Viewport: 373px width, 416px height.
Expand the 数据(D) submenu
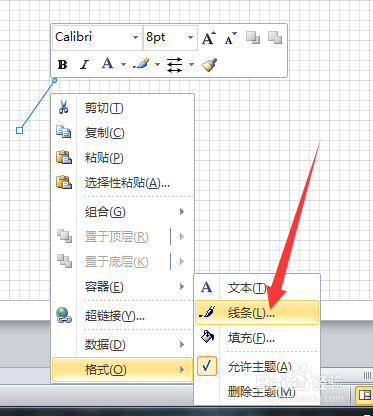(122, 345)
